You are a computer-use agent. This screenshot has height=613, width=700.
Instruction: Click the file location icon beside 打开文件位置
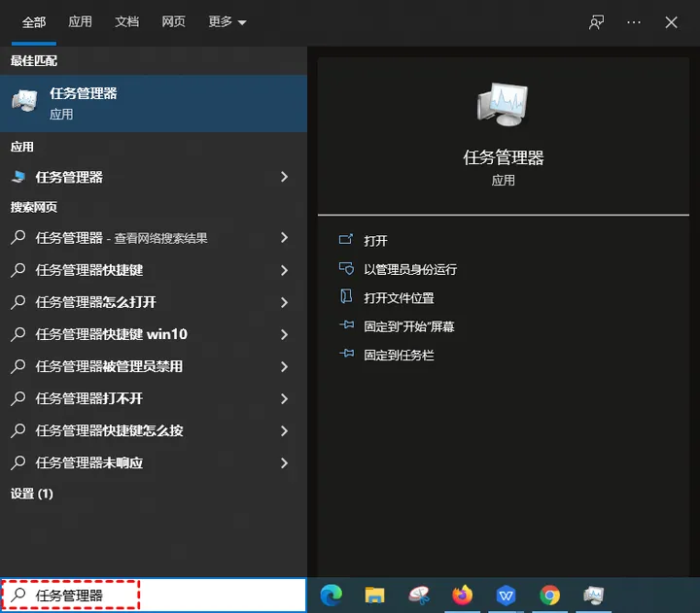click(346, 296)
